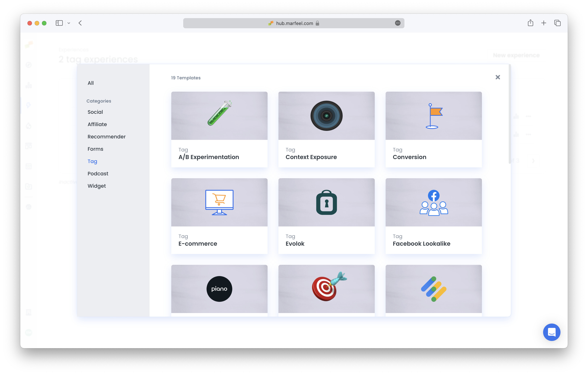Screen dimensions: 588x375
Task: Select the Podcast category
Action: pos(98,173)
